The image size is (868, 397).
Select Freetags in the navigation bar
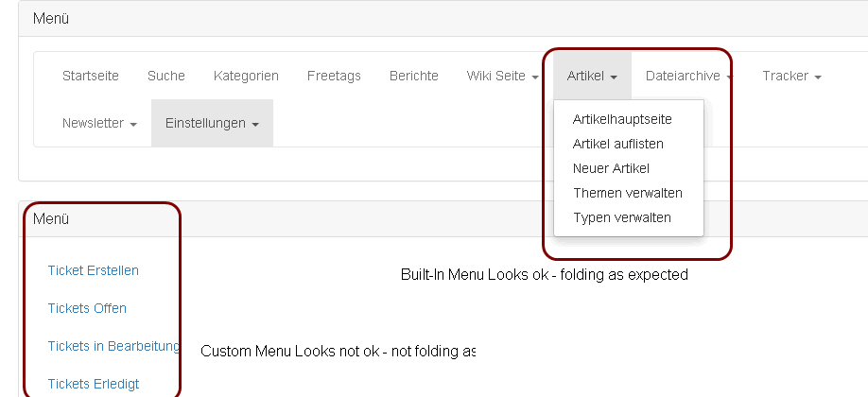334,76
